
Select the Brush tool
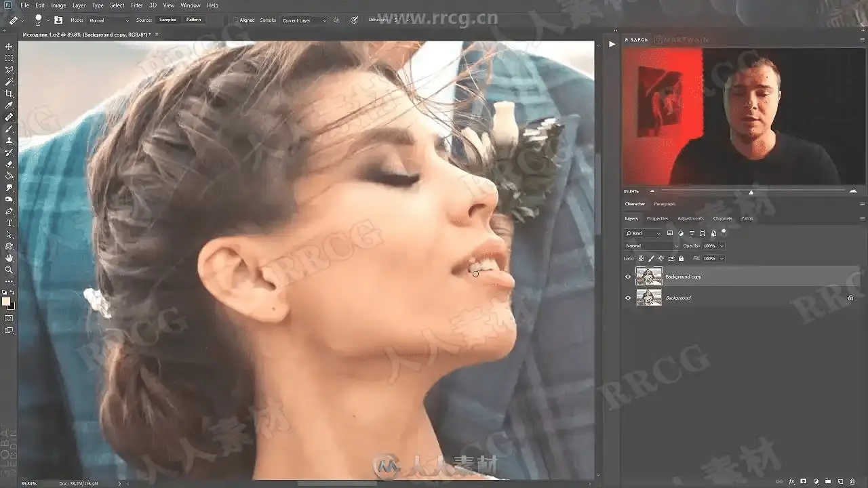click(9, 129)
